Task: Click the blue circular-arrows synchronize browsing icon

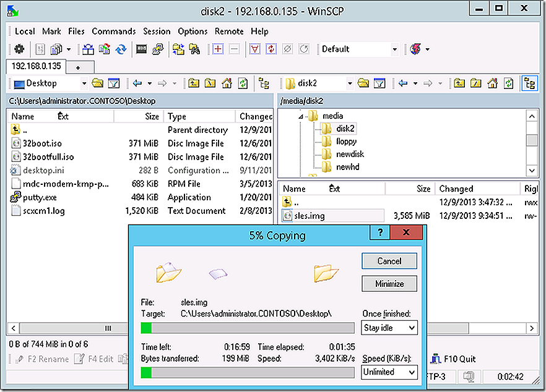Action: pyautogui.click(x=121, y=49)
